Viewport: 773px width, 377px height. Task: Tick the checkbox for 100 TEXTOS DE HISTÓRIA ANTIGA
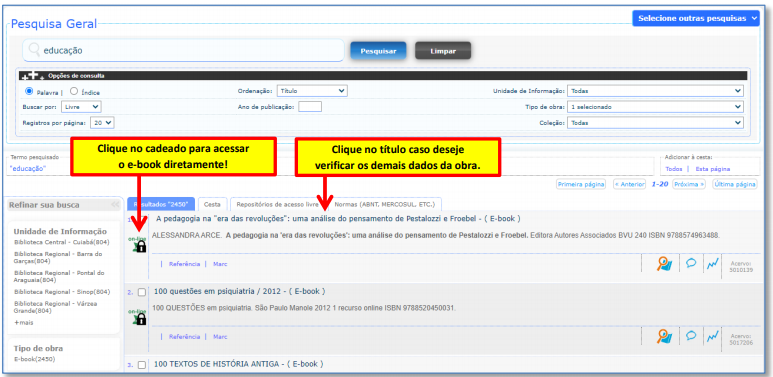142,365
